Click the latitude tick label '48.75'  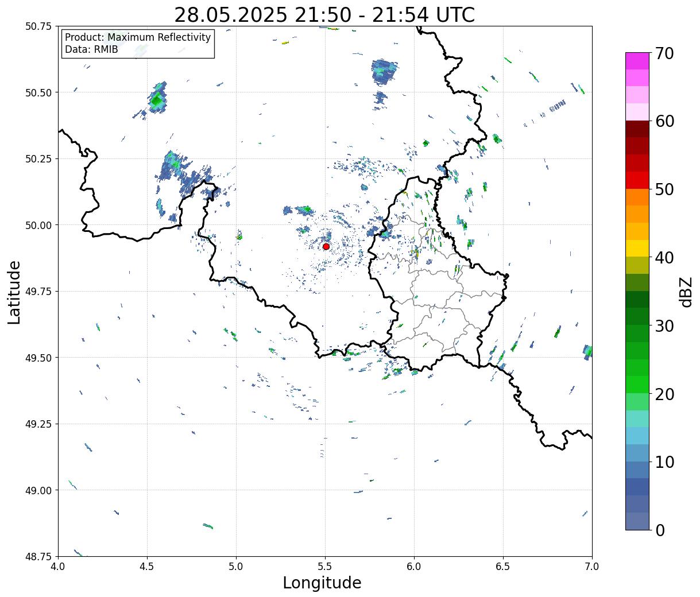pyautogui.click(x=38, y=557)
